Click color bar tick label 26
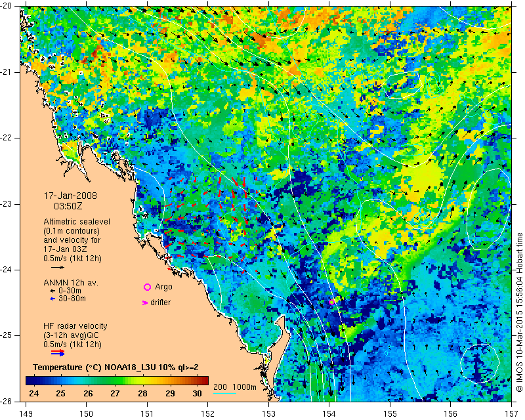The width and height of the screenshot is (525, 420). (88, 393)
